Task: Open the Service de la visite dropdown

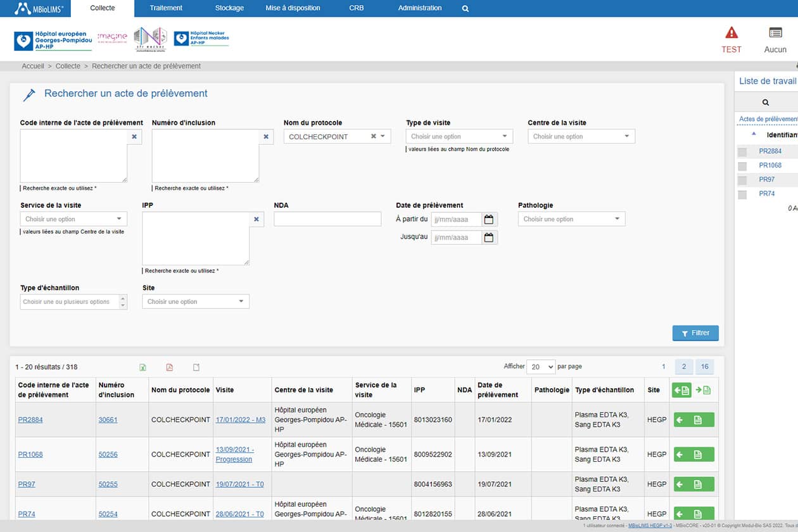Action: click(x=73, y=219)
